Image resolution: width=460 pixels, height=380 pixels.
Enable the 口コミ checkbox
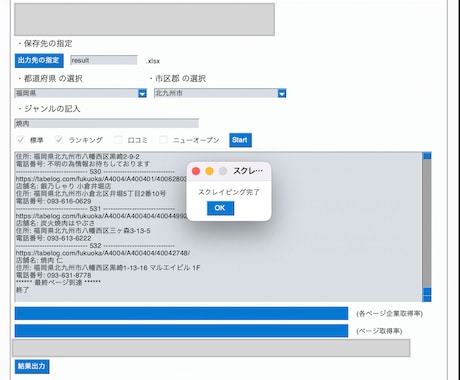tap(118, 140)
